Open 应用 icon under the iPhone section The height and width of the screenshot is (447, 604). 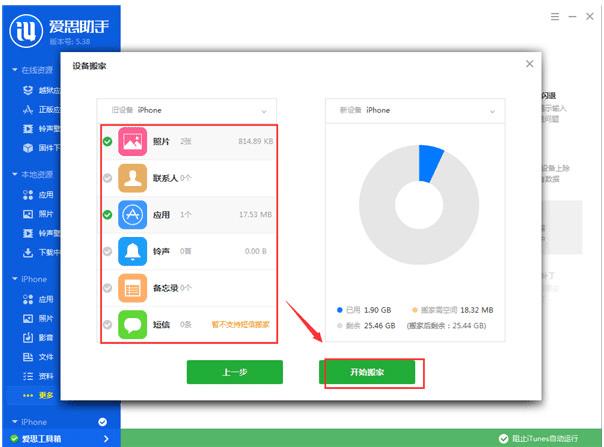point(28,299)
